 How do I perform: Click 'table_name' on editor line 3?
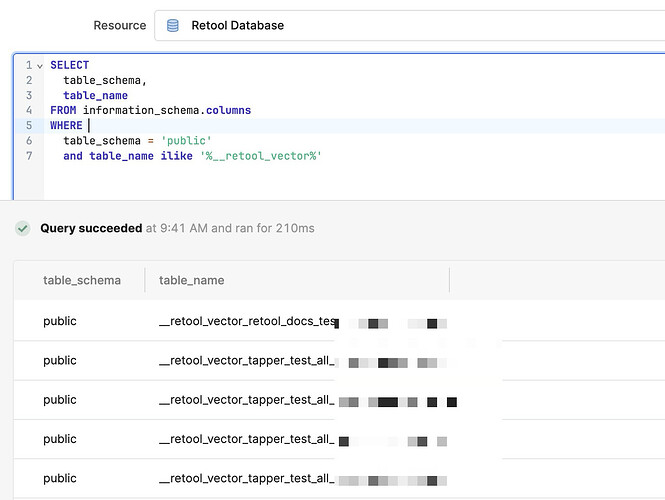pyautogui.click(x=95, y=95)
